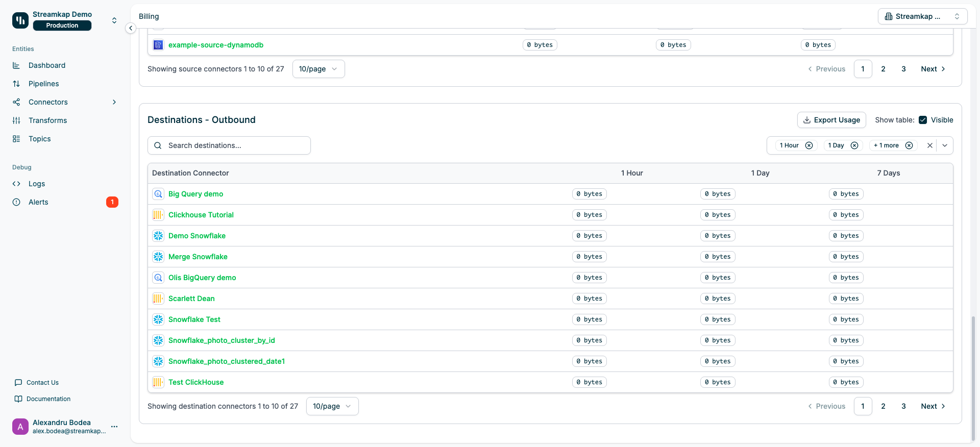Collapse the sidebar with the arrow button
Screen dimensions: 980x447
(131, 28)
